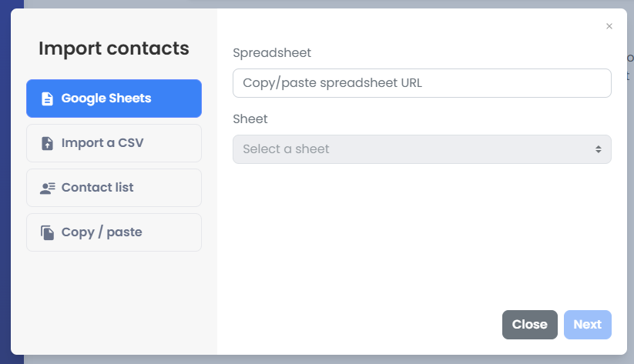This screenshot has height=364, width=634.
Task: Click the Import contacts heading
Action: [114, 48]
